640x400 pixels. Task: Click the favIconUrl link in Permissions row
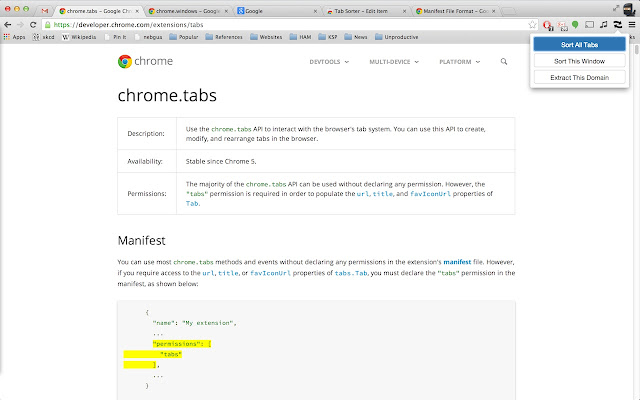430,194
